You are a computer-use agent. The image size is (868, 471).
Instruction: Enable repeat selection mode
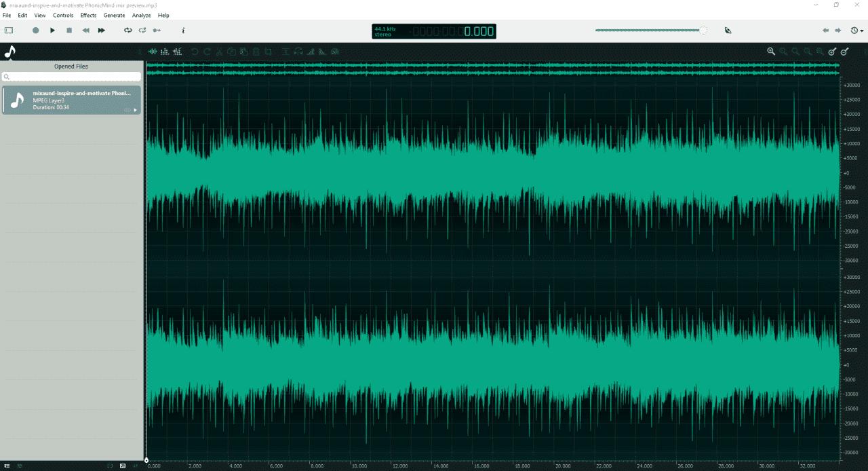pyautogui.click(x=142, y=31)
